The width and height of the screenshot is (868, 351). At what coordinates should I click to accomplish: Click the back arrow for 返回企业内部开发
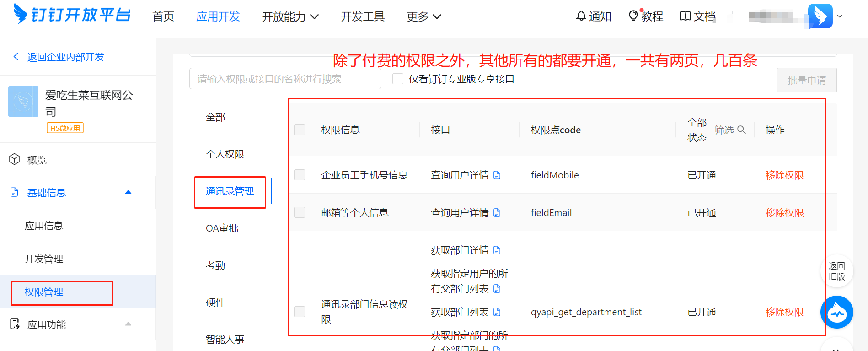coord(16,57)
